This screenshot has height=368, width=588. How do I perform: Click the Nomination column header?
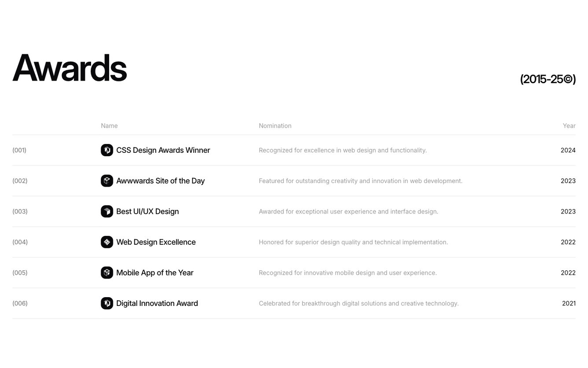[275, 126]
